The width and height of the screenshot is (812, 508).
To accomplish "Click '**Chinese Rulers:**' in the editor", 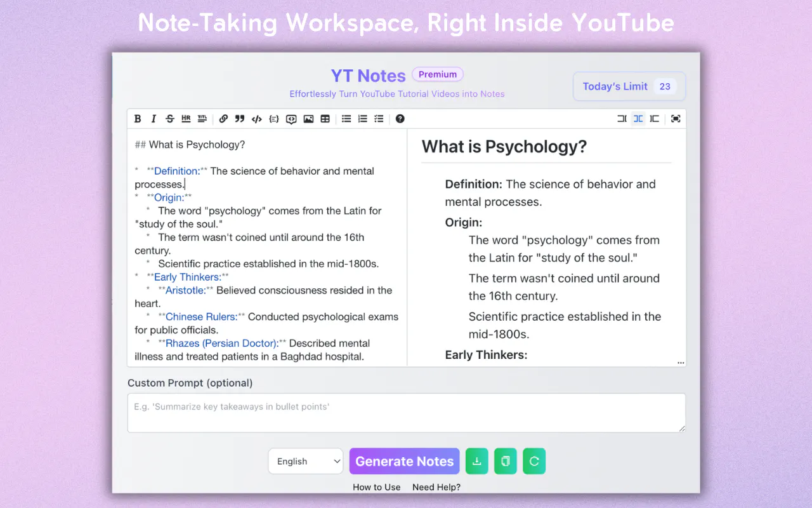I will click(x=202, y=317).
